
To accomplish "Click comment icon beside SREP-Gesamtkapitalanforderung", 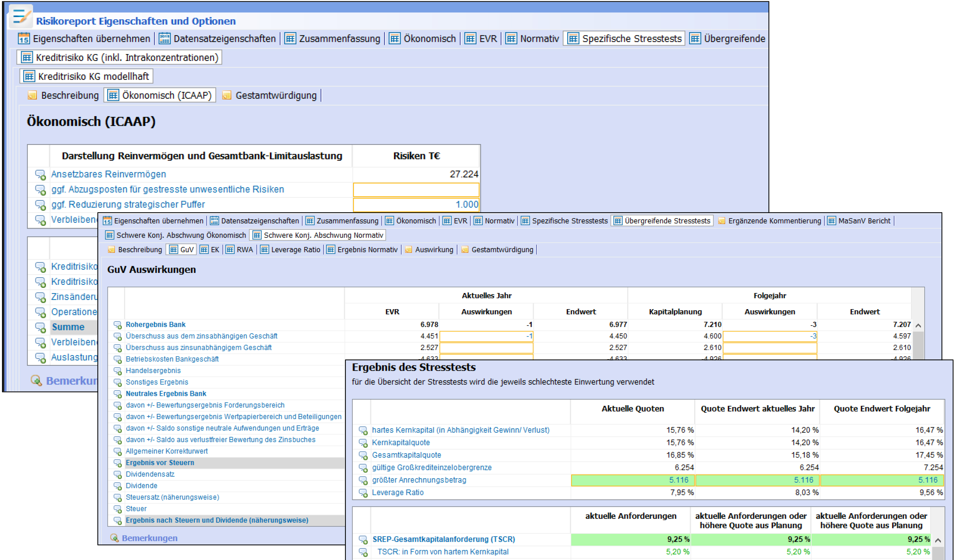I will (363, 539).
